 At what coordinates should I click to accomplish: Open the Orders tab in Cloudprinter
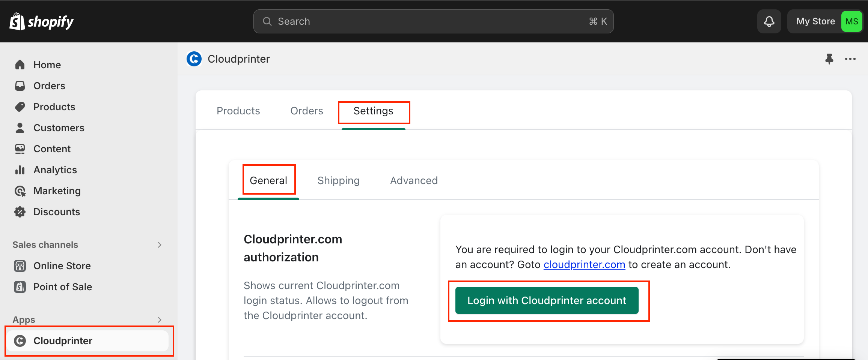pos(307,111)
